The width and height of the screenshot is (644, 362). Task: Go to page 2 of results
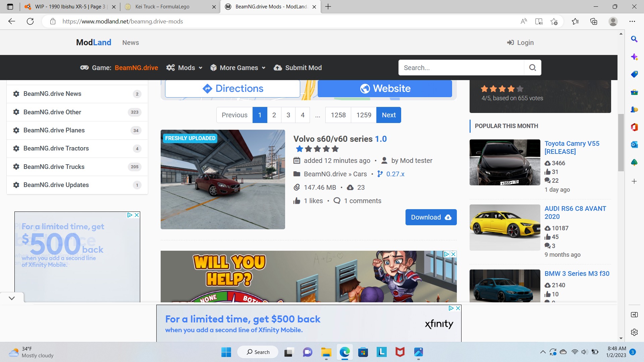pyautogui.click(x=274, y=115)
